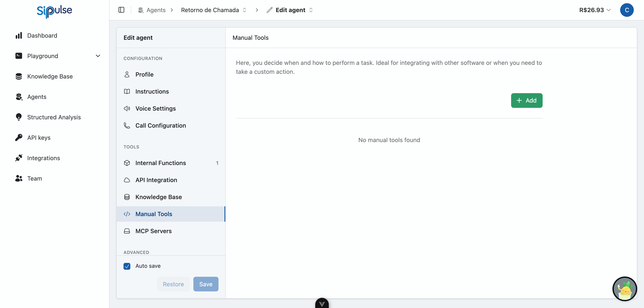Click the Restore button

tap(173, 284)
